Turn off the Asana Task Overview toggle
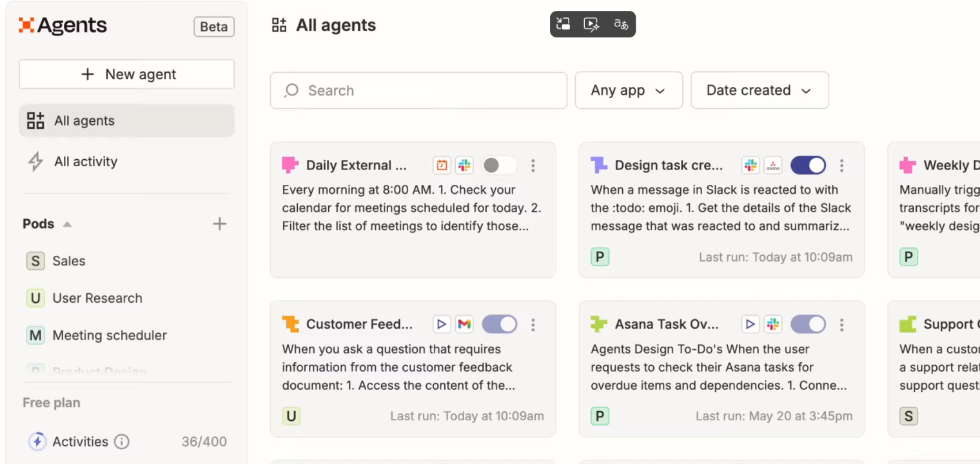This screenshot has height=464, width=980. [808, 324]
